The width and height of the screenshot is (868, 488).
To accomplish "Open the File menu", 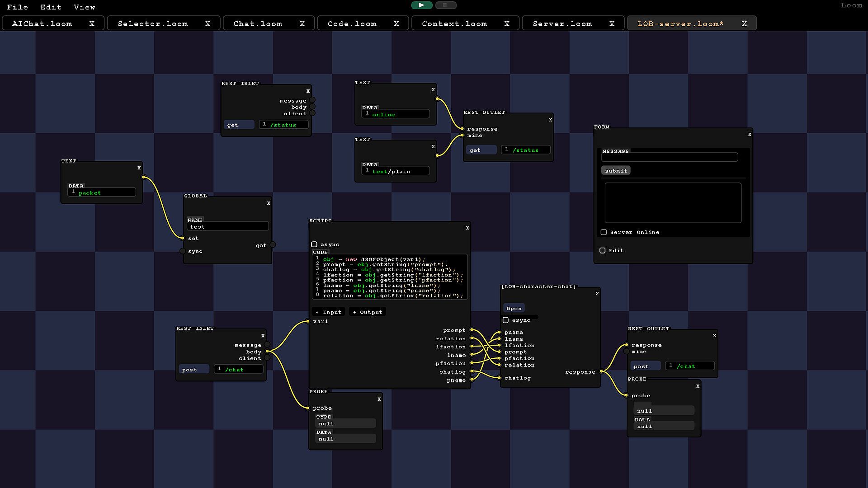I will pyautogui.click(x=17, y=7).
